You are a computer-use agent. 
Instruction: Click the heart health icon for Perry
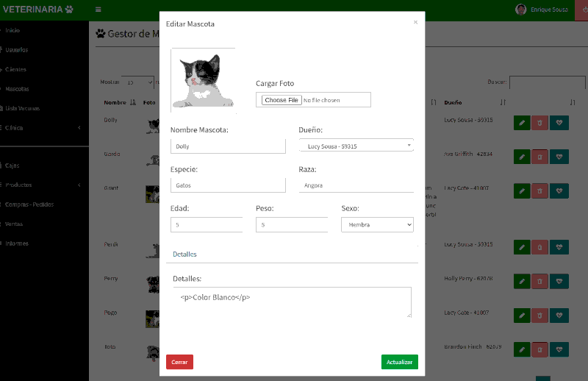pos(559,282)
